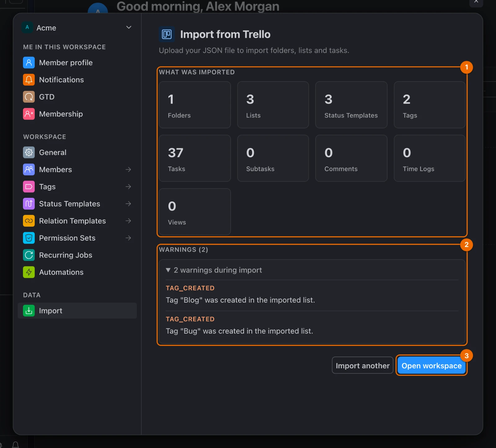
Task: Click the Recurring Jobs refresh icon
Action: tap(29, 255)
